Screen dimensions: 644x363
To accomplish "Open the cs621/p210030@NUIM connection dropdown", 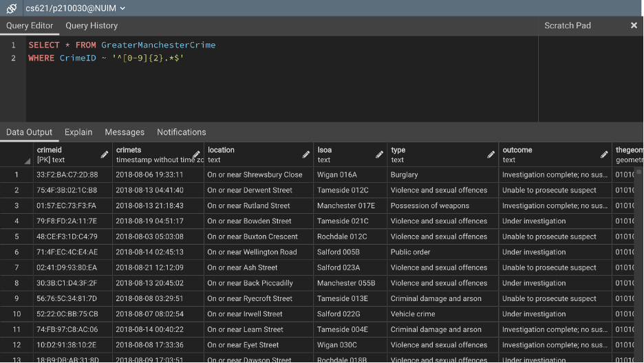I will point(76,8).
